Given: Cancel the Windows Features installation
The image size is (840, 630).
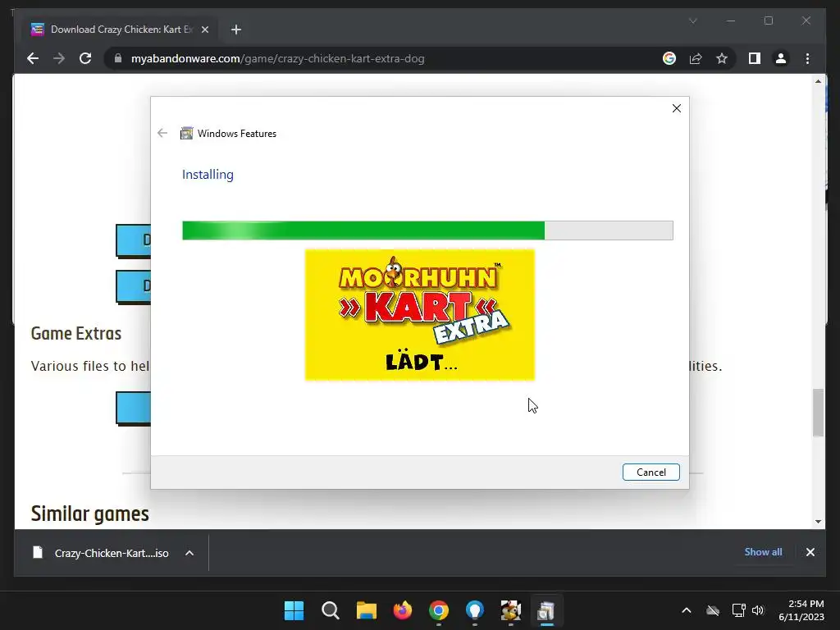Looking at the screenshot, I should tap(651, 472).
